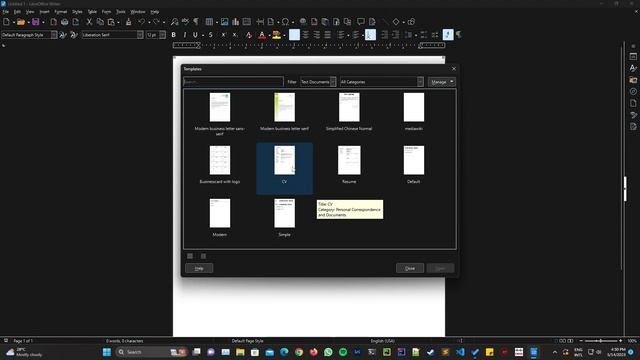The width and height of the screenshot is (640, 360).
Task: Open the Manage dropdown button
Action: 442,82
